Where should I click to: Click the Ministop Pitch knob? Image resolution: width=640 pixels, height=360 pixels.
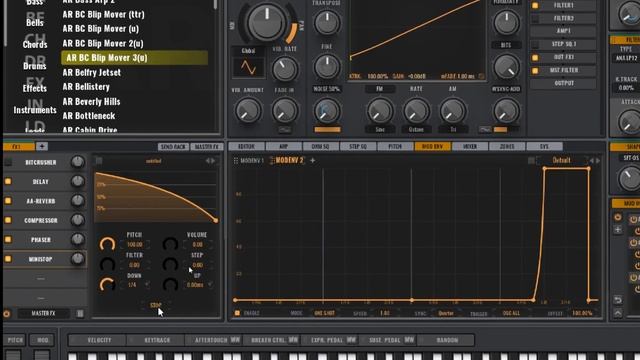tap(107, 244)
